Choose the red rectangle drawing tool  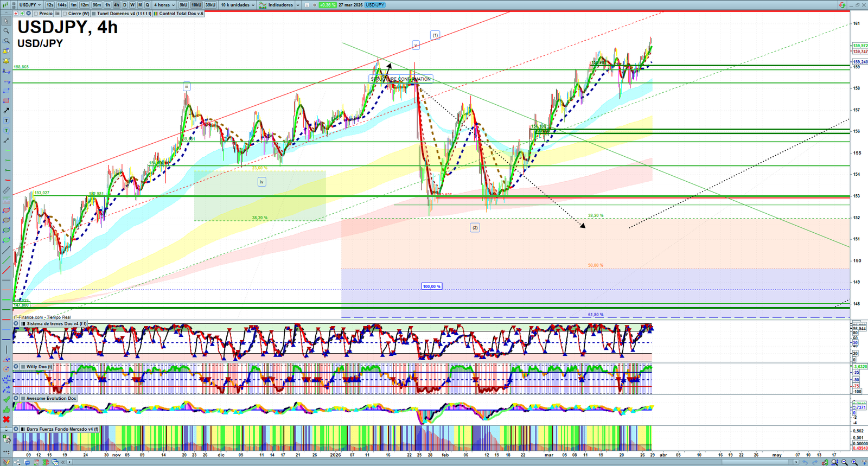pos(6,101)
